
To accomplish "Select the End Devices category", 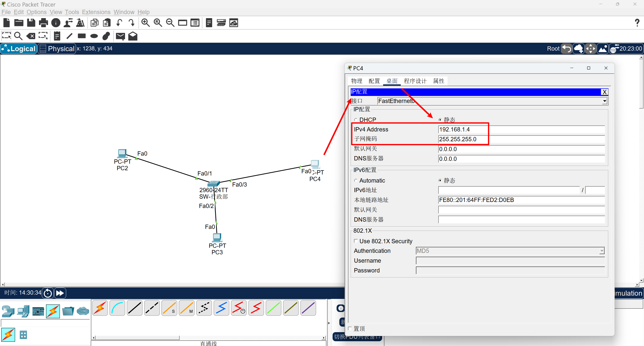I will pyautogui.click(x=23, y=311).
